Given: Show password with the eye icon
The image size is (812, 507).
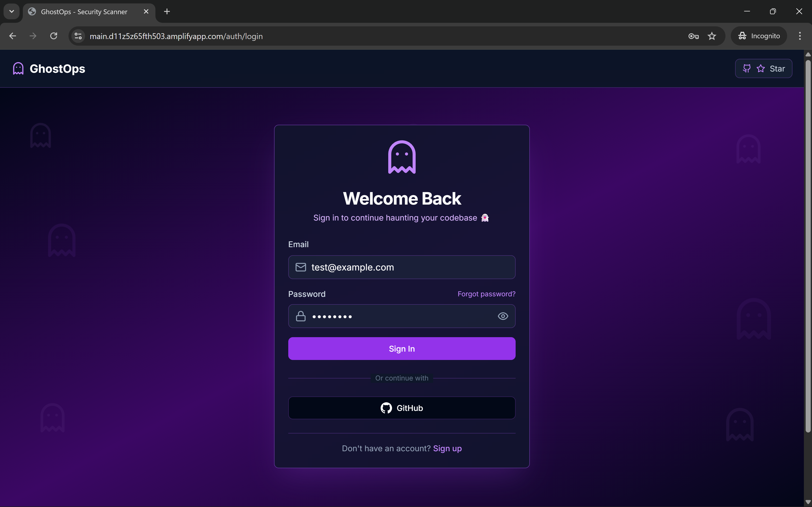Looking at the screenshot, I should (503, 316).
